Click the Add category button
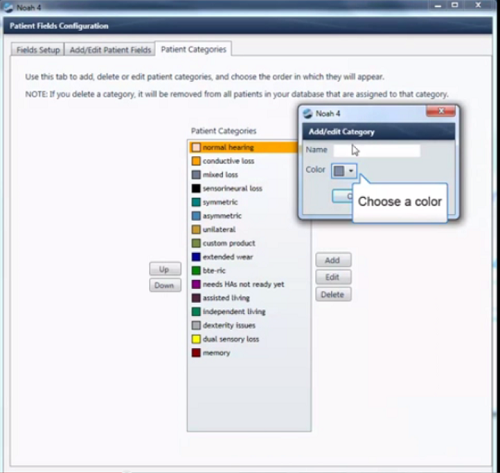500x473 pixels. (x=333, y=260)
